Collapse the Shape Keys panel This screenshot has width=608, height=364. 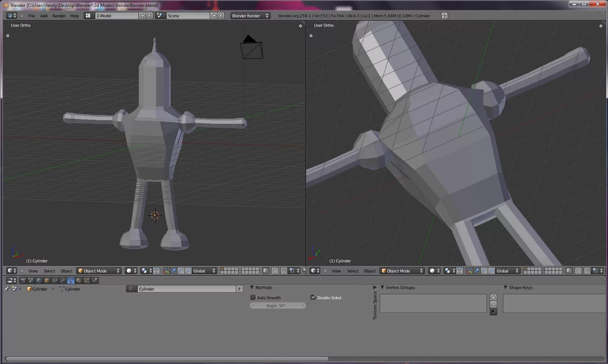(x=505, y=287)
